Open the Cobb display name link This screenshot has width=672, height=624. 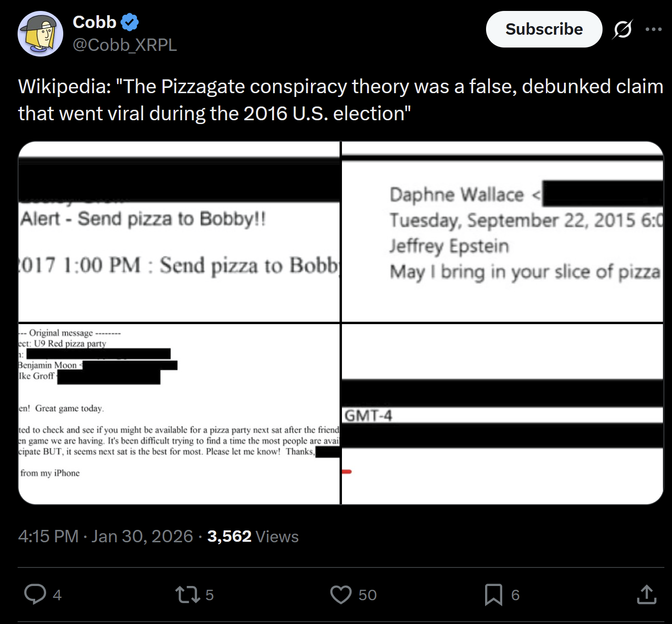pos(95,22)
